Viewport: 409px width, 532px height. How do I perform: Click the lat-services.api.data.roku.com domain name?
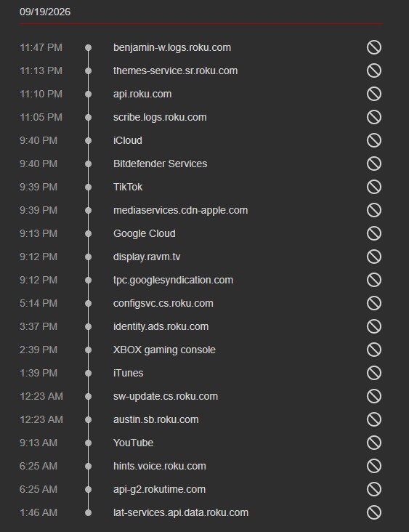tap(181, 512)
